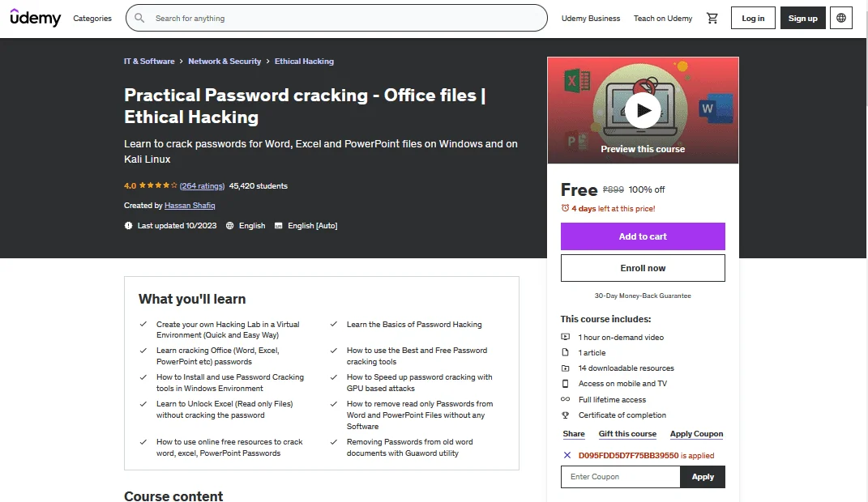Click the Log in button
The width and height of the screenshot is (868, 502).
[x=753, y=19]
